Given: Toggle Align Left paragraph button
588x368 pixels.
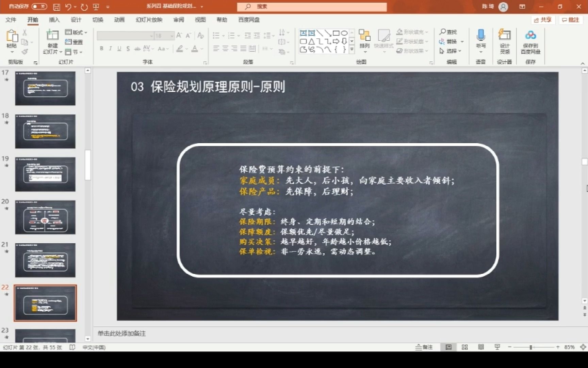Looking at the screenshot, I should click(216, 49).
